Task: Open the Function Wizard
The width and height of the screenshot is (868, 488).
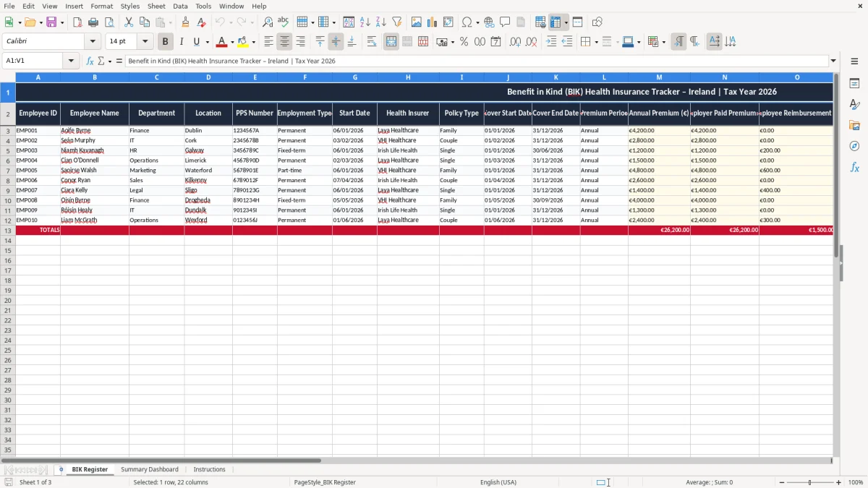Action: tap(90, 61)
